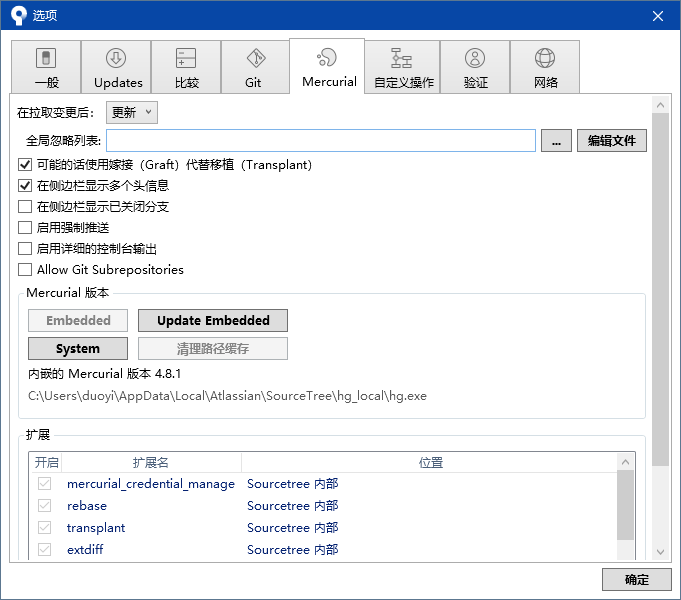This screenshot has height=600, width=681.
Task: Click the extensions list scrollbar thumb
Action: coord(625,505)
